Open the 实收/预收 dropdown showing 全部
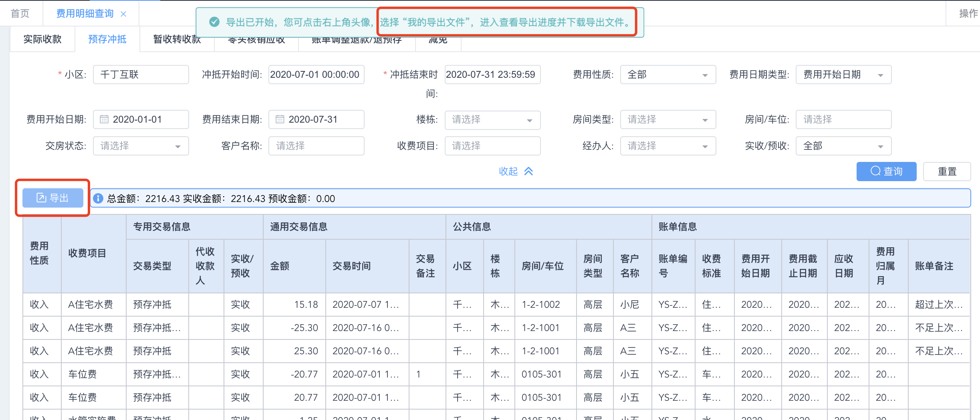980x420 pixels. pos(843,146)
